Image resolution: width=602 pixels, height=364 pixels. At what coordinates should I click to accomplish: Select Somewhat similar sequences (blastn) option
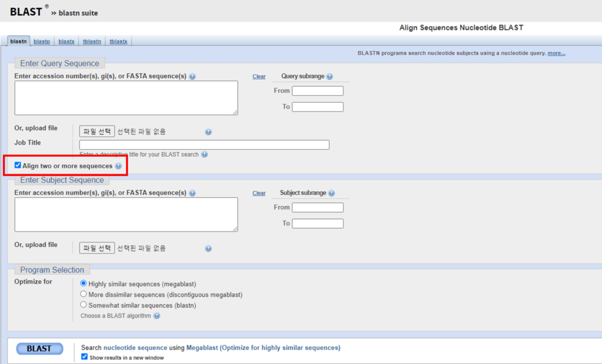83,305
